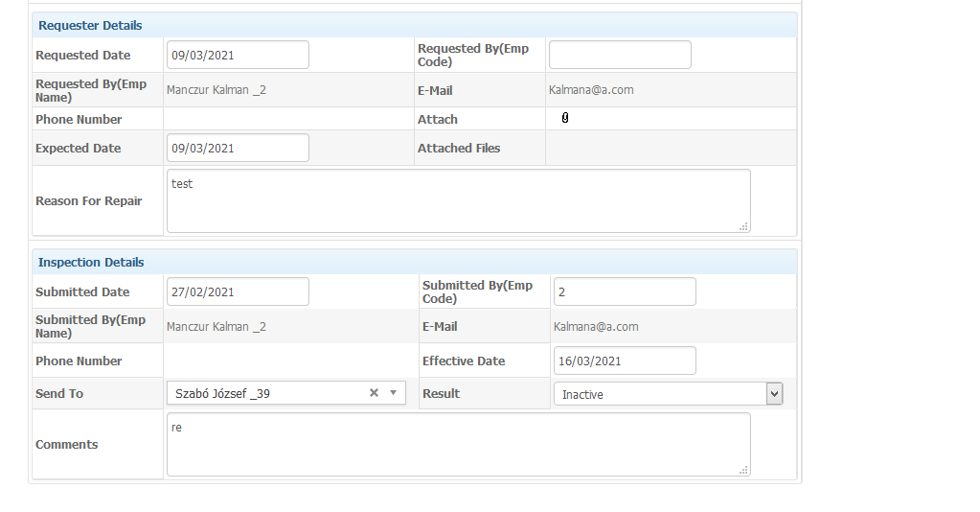The height and width of the screenshot is (512, 980).
Task: Click the Submitted Date field
Action: (238, 291)
